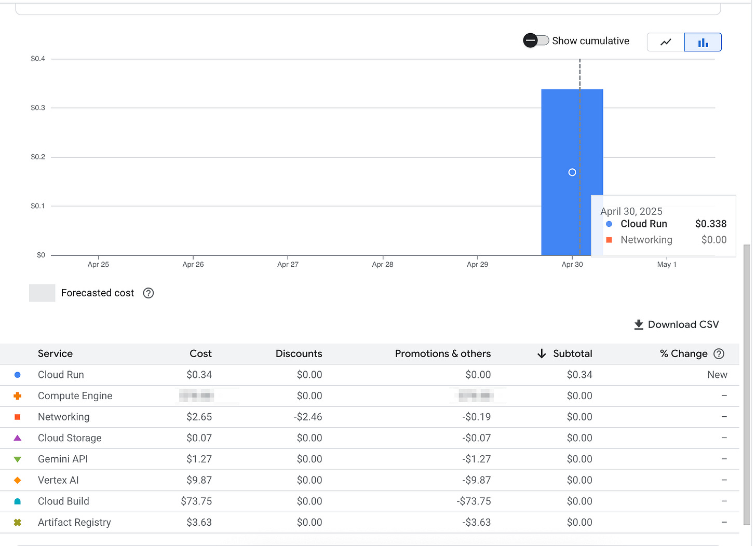Select the Networking service name in table
This screenshot has width=756, height=546.
coord(63,417)
